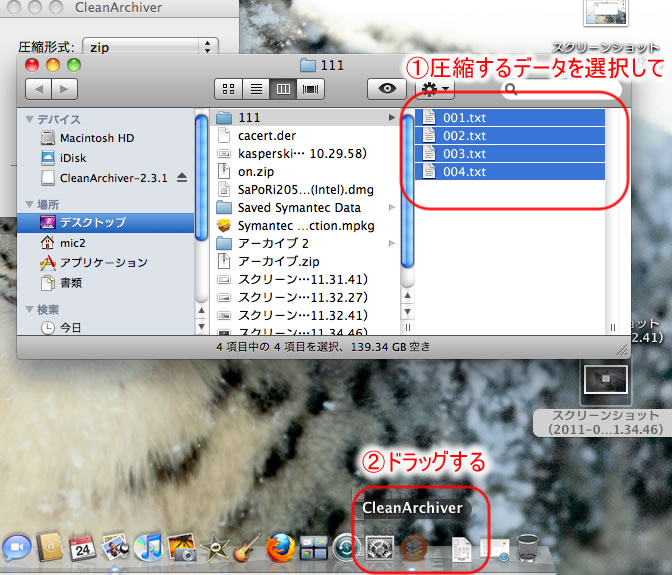This screenshot has width=672, height=575.
Task: Click the sidebar vertical scrollbar
Action: point(201,178)
